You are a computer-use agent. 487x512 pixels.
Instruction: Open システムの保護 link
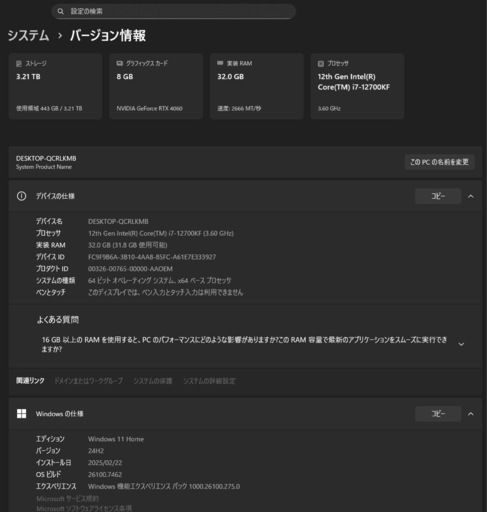(x=153, y=381)
